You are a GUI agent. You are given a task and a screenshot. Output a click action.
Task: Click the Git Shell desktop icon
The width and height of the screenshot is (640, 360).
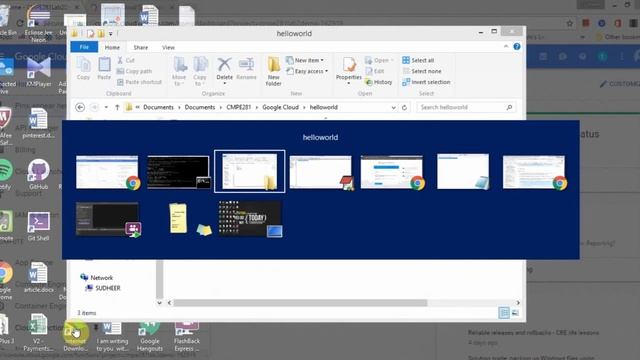[38, 227]
